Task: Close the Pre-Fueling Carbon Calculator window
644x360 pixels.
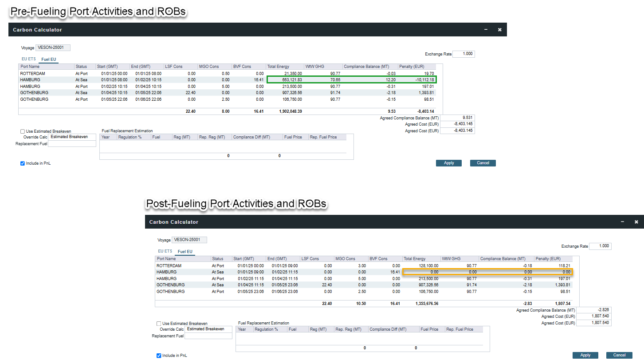Action: click(x=499, y=30)
